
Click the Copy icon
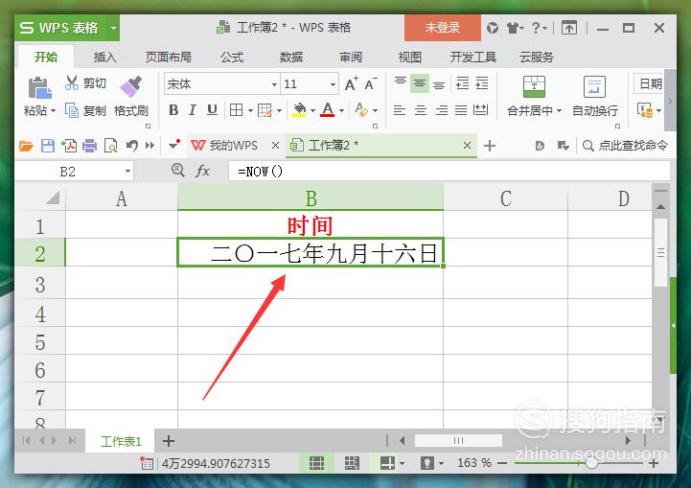pos(72,110)
